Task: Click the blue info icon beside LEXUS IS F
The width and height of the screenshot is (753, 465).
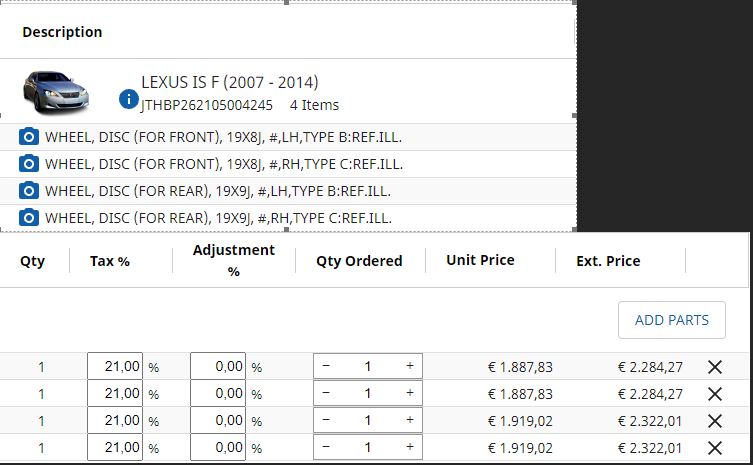Action: click(128, 99)
